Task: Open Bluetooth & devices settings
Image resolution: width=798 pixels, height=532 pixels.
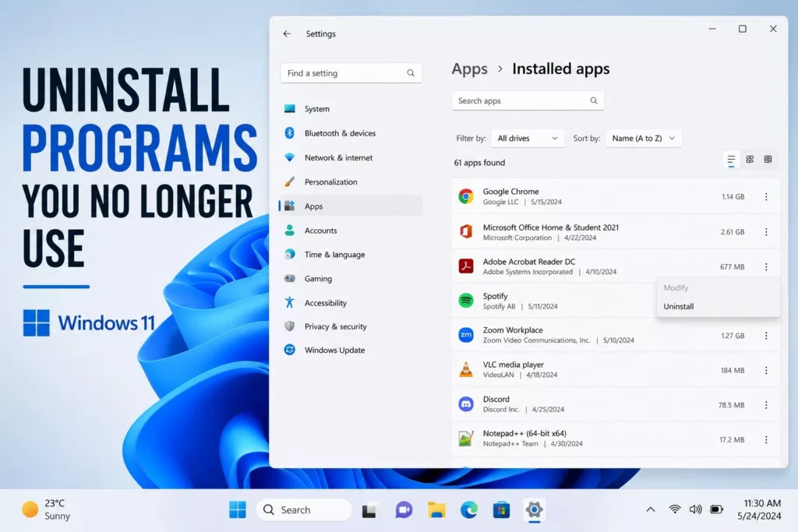Action: (351, 133)
